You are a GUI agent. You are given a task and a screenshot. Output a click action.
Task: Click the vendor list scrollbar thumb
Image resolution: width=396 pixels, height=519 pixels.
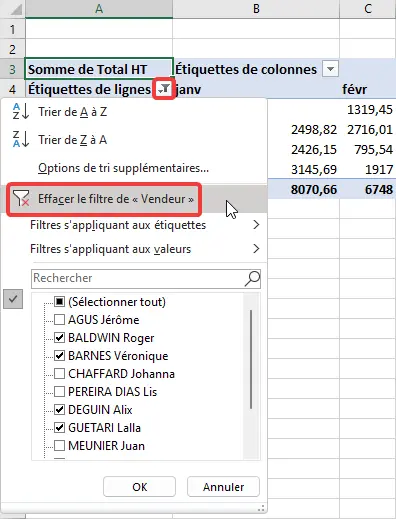click(251, 359)
